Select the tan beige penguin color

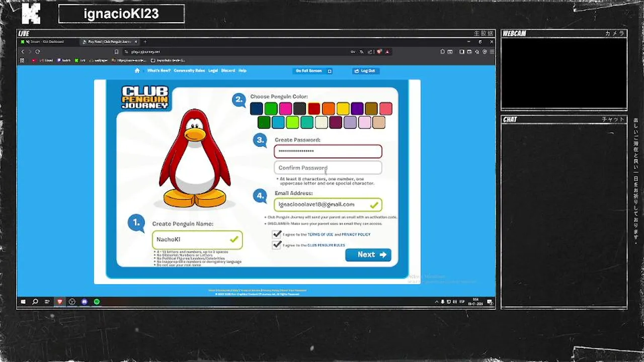click(x=378, y=122)
